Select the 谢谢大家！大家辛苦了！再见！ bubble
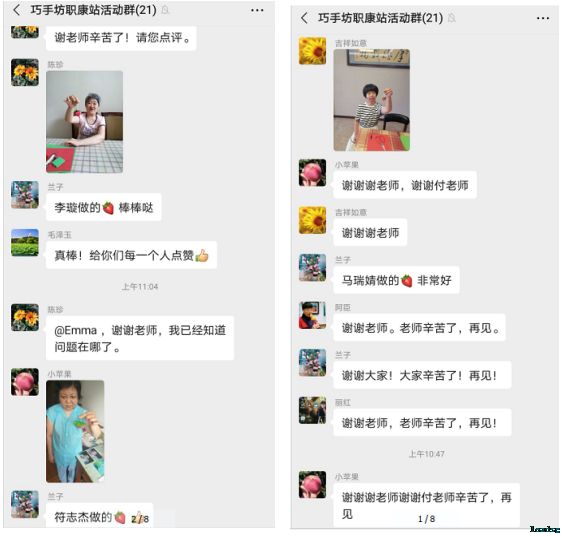 click(422, 375)
